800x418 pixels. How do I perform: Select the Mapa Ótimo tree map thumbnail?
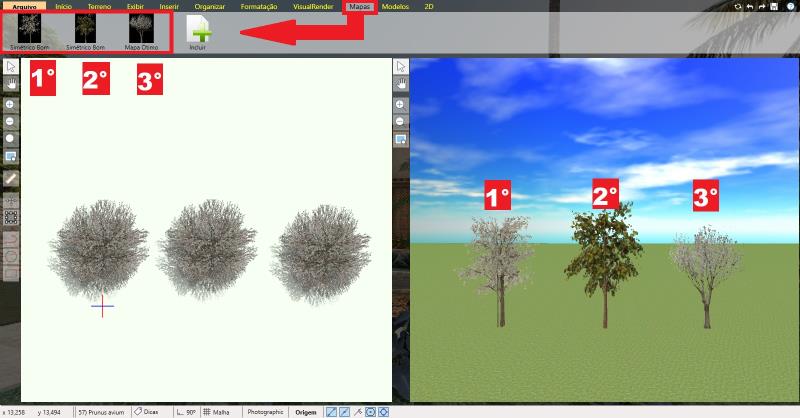(x=141, y=32)
